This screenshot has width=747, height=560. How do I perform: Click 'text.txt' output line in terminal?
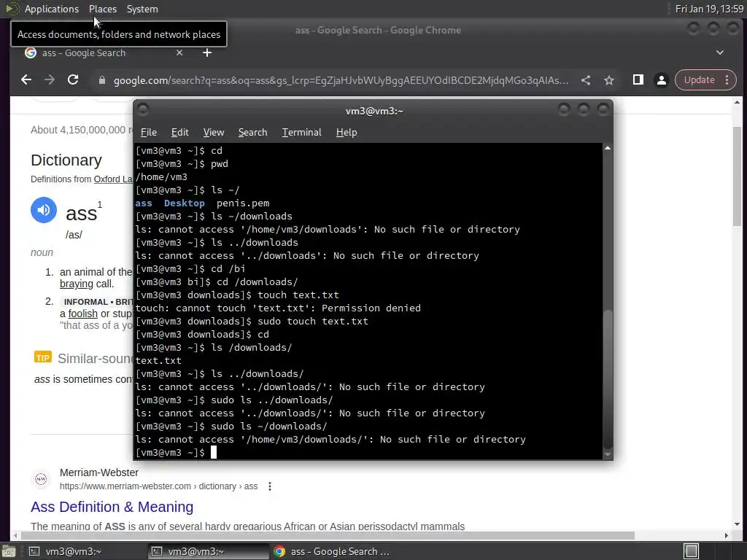[158, 361]
